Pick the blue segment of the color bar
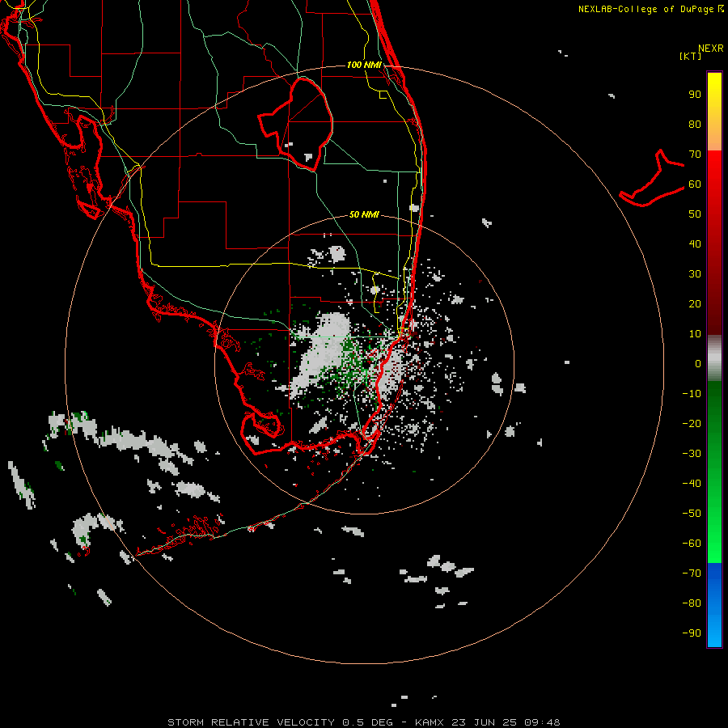The height and width of the screenshot is (728, 728). coord(714,605)
